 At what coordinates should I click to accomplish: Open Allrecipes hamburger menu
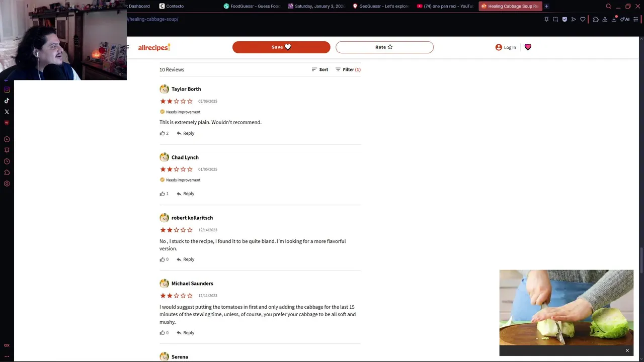click(x=128, y=47)
